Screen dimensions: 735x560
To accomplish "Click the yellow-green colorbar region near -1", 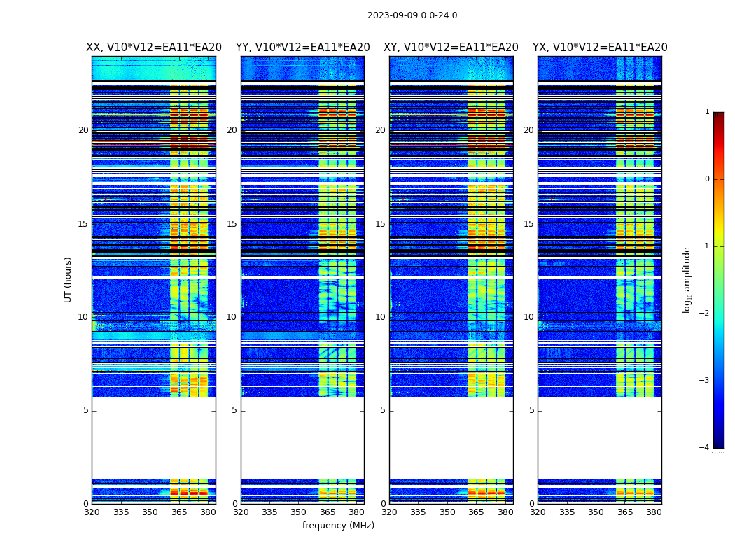I will point(719,246).
